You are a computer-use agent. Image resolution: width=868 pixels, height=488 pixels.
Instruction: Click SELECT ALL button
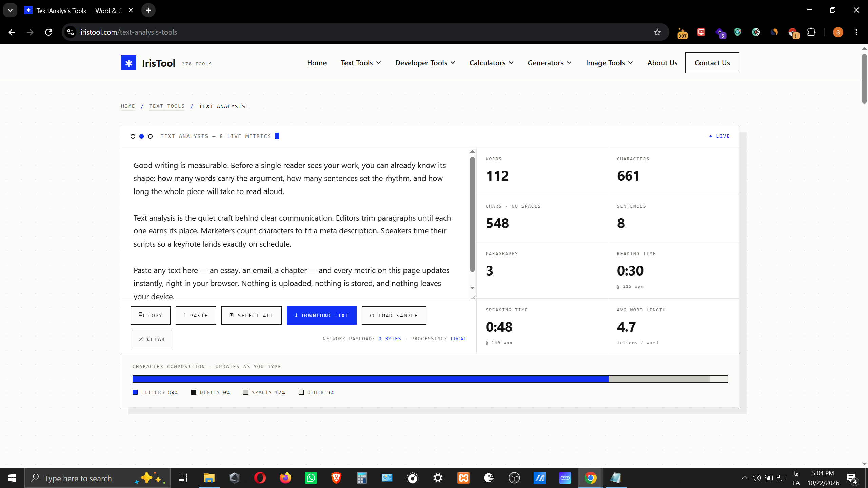[x=251, y=316]
